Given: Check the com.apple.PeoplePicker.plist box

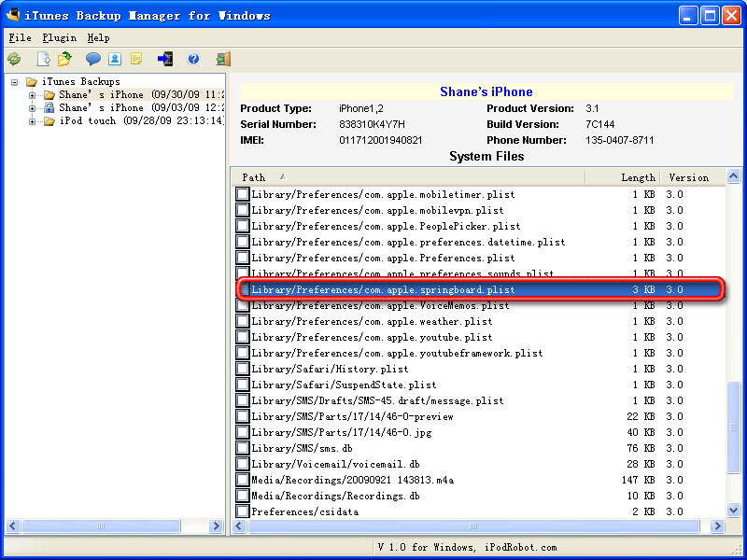Looking at the screenshot, I should click(x=243, y=226).
